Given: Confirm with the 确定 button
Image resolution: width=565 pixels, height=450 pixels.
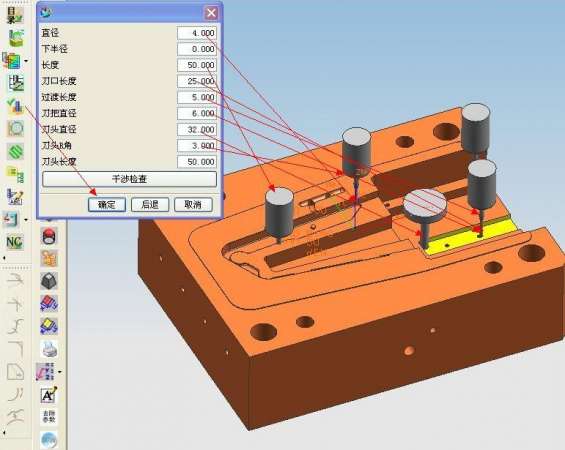Looking at the screenshot, I should [107, 205].
